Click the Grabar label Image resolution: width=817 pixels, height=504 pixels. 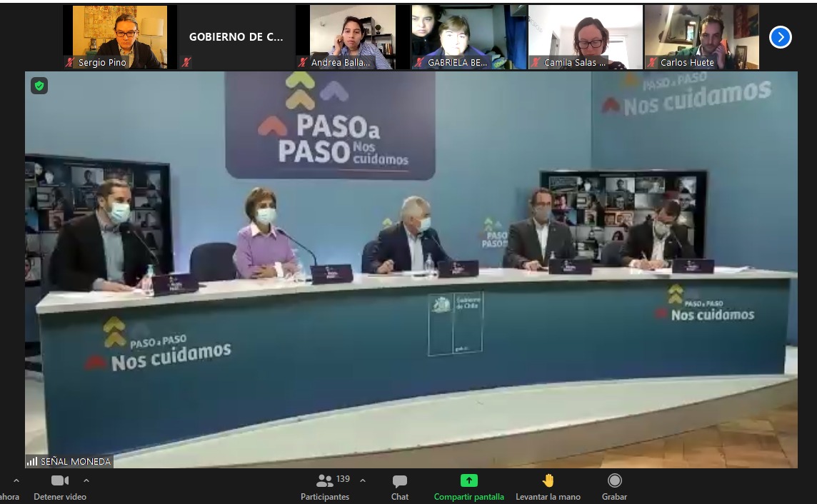614,497
